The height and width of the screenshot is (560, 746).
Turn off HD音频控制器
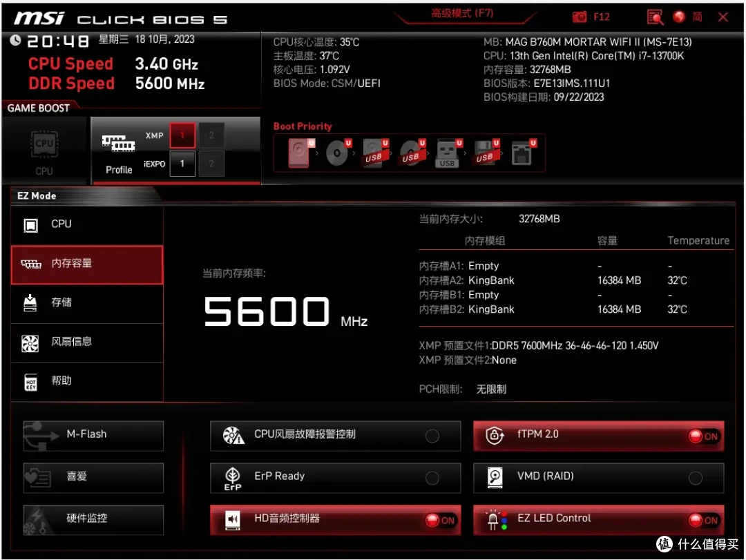(x=440, y=520)
